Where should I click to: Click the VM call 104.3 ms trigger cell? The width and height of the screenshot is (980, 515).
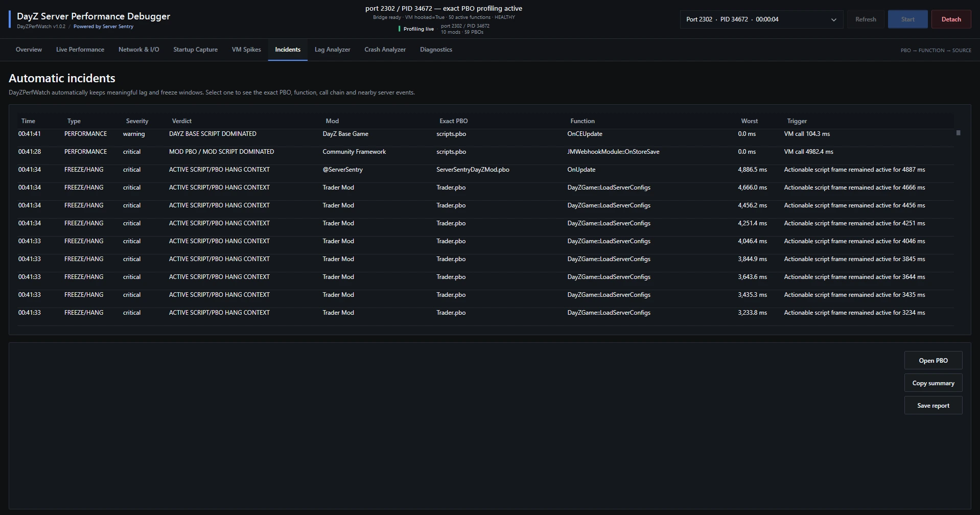click(x=807, y=134)
